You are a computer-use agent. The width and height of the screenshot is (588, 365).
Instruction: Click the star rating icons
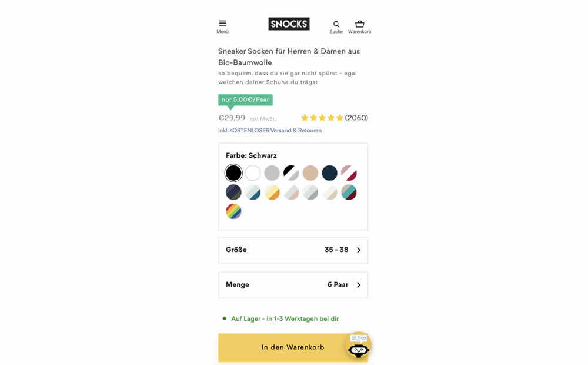tap(322, 118)
